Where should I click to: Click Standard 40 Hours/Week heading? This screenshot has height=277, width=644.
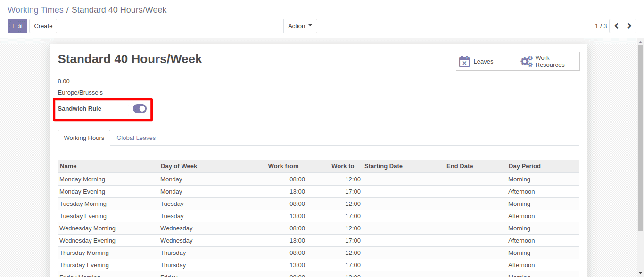[x=130, y=59]
